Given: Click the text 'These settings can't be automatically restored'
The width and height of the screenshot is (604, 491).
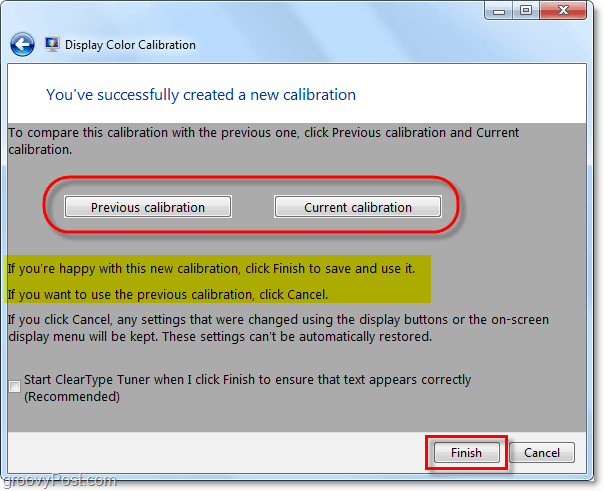Looking at the screenshot, I should (297, 337).
